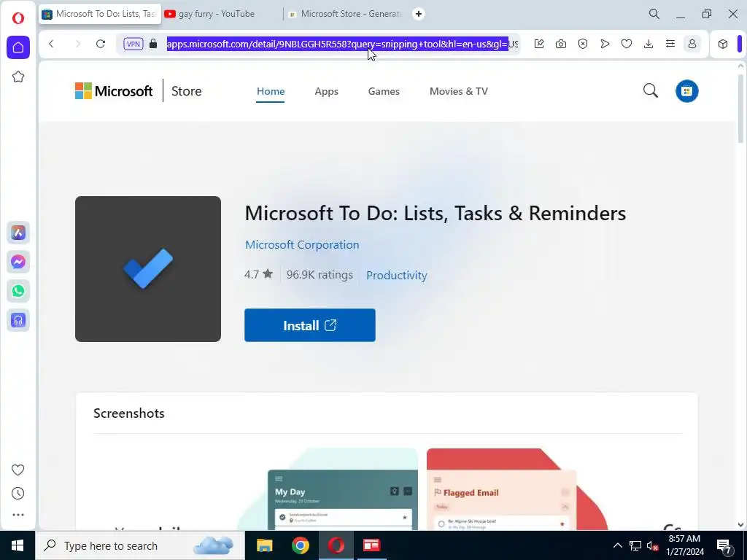
Task: Open the Opera main menu logo
Action: coord(18,18)
